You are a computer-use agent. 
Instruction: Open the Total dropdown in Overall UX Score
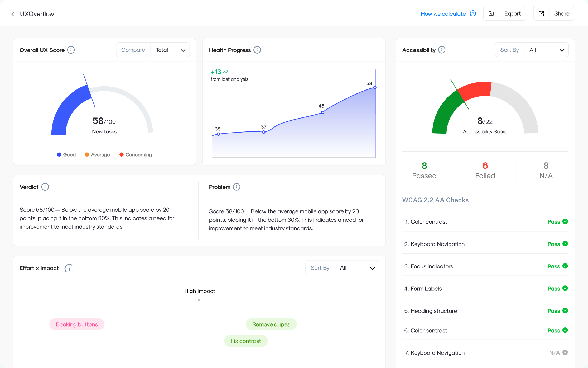pos(170,50)
